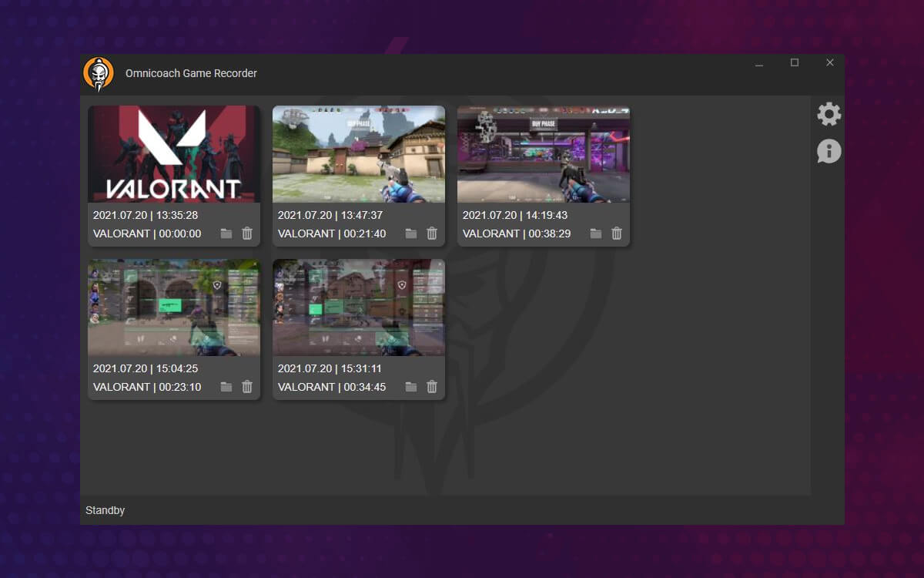
Task: Click the date text 2021.07.20 | 13:47:37
Action: (x=330, y=215)
